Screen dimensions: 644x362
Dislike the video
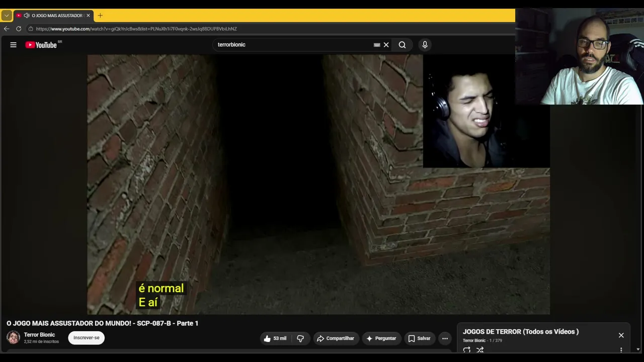[x=300, y=338]
